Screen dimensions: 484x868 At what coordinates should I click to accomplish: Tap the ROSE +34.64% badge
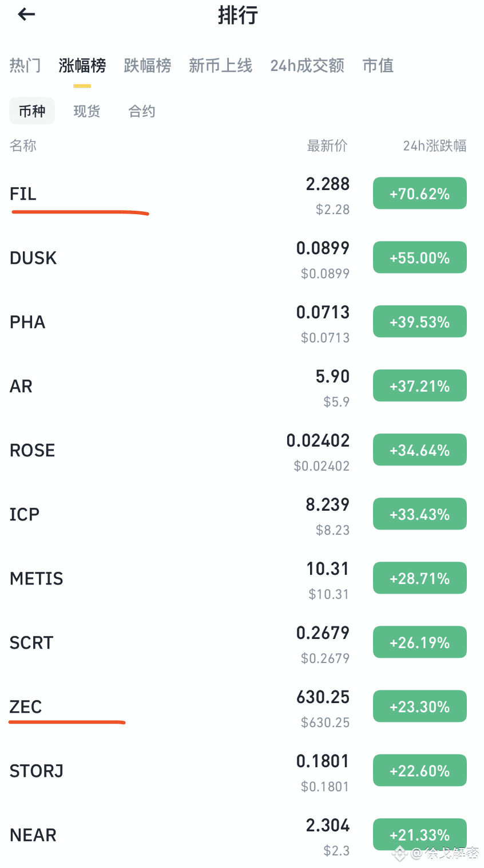coord(419,451)
